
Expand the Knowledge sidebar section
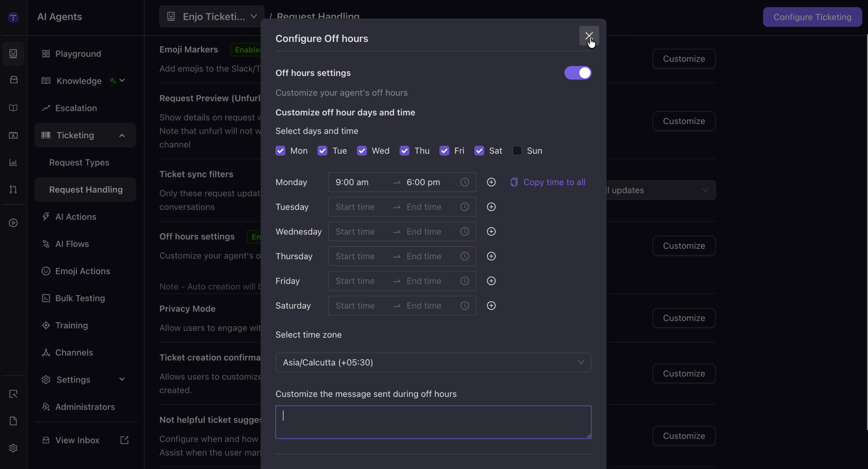click(85, 81)
